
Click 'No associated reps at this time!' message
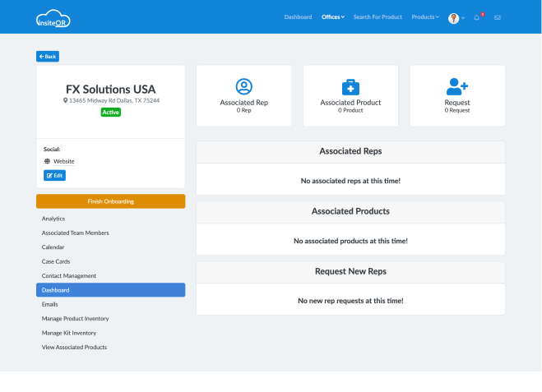(x=350, y=181)
